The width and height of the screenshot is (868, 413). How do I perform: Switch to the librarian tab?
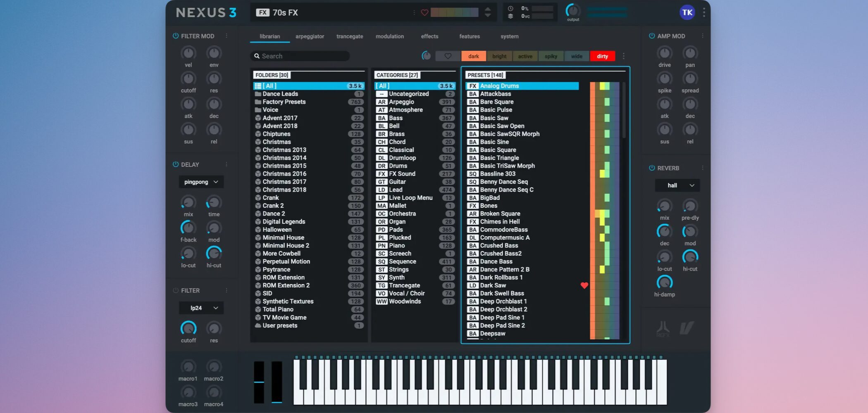pyautogui.click(x=270, y=36)
